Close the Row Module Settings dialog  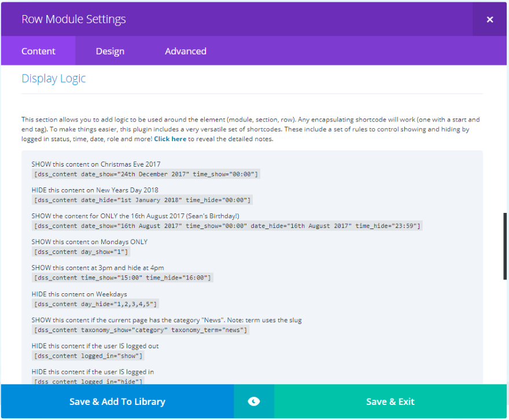click(489, 19)
